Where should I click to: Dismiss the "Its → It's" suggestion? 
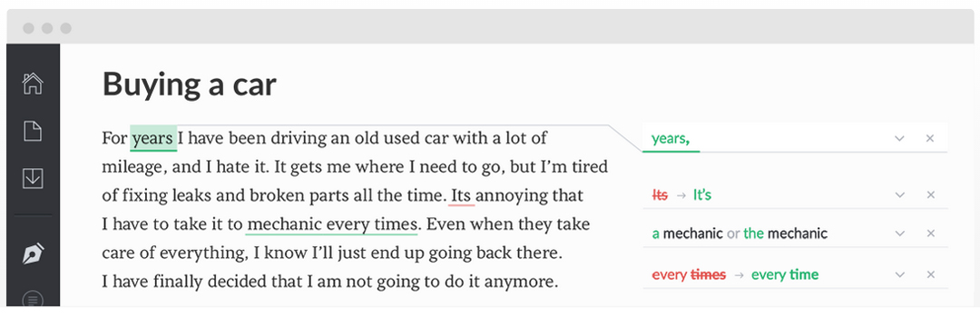coord(931,194)
